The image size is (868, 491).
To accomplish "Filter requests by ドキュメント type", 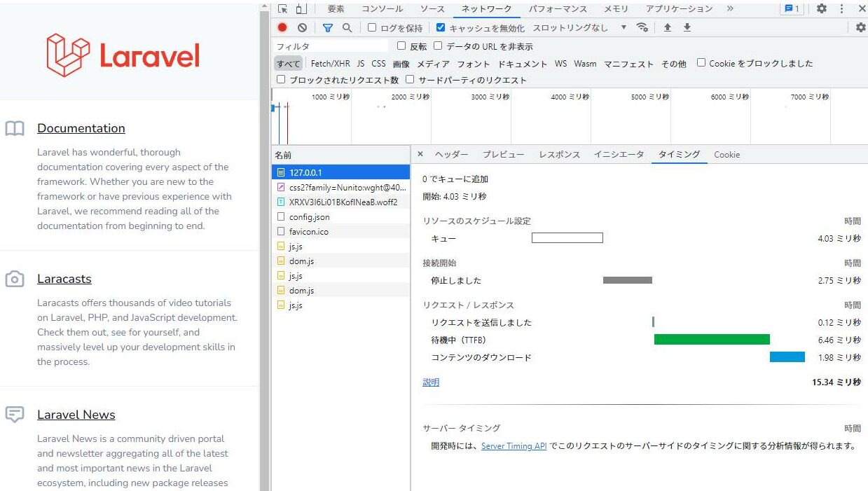I will tap(523, 64).
